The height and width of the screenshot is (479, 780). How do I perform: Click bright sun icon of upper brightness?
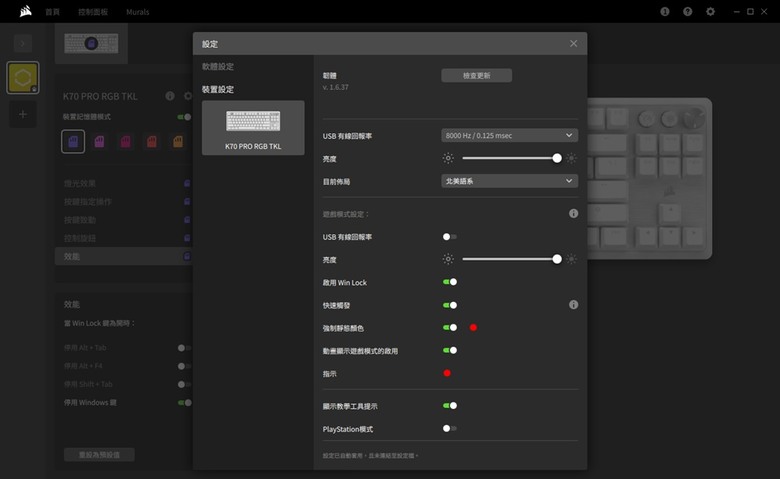[x=572, y=158]
